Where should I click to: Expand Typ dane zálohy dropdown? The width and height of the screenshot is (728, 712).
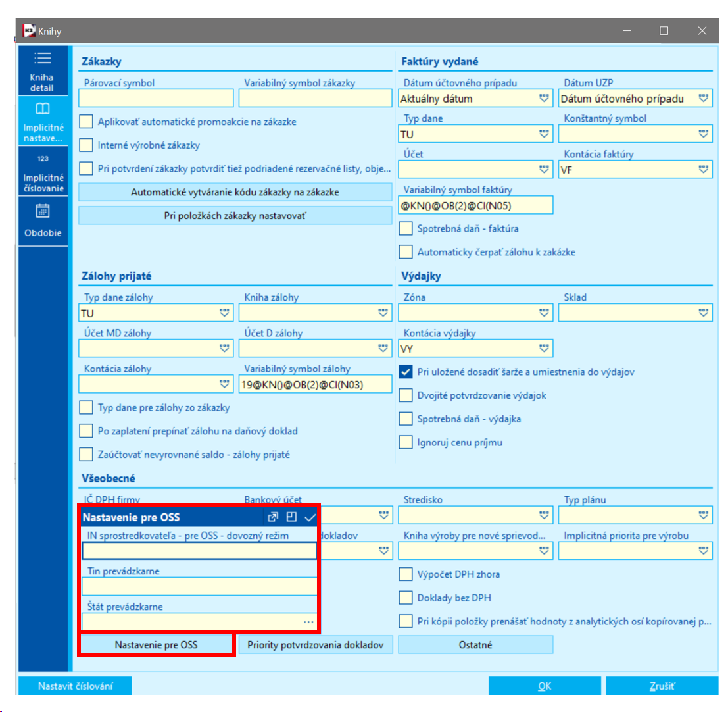224,313
